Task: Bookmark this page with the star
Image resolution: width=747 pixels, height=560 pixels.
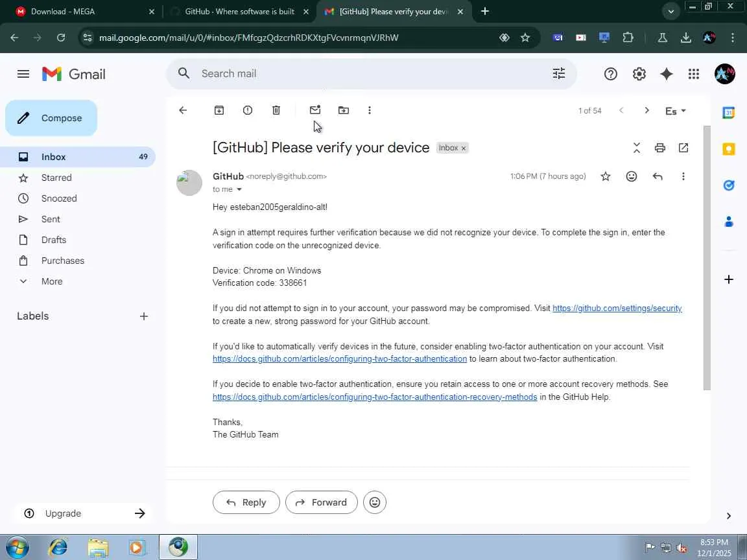Action: (x=525, y=38)
